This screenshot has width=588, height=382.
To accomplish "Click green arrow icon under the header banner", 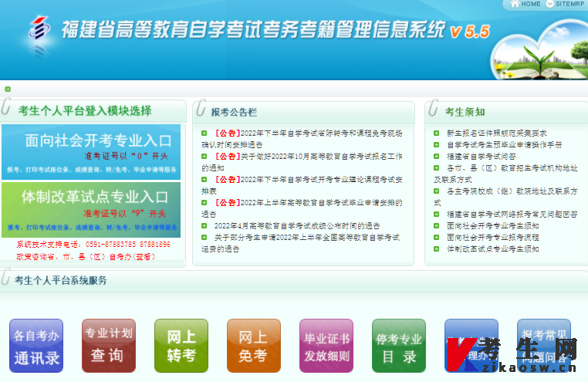I will pos(8,90).
